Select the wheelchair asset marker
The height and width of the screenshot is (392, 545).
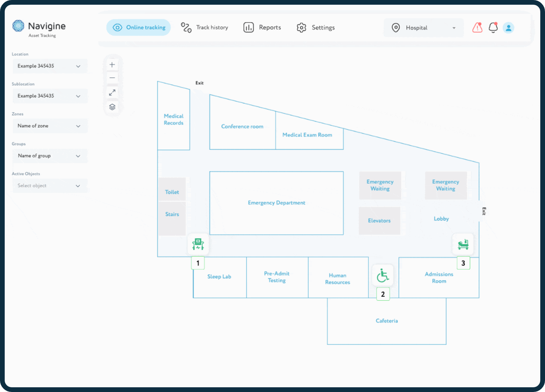pyautogui.click(x=383, y=275)
